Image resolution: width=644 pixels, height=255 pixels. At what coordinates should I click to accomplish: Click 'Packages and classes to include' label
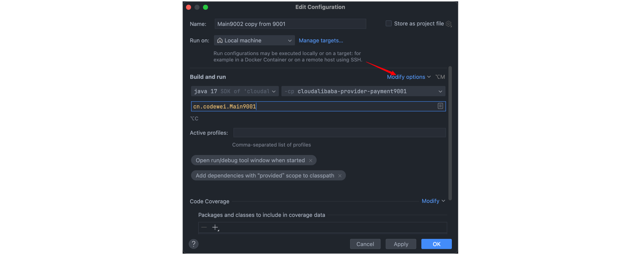(x=262, y=215)
